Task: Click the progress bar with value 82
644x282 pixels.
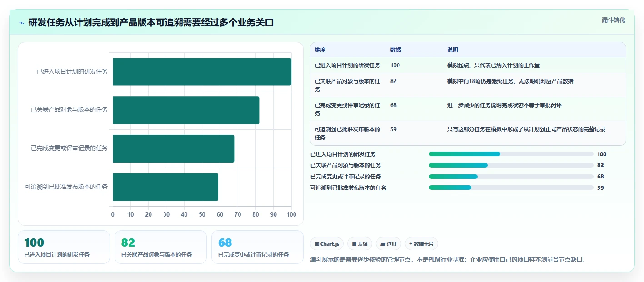Action: click(511, 165)
